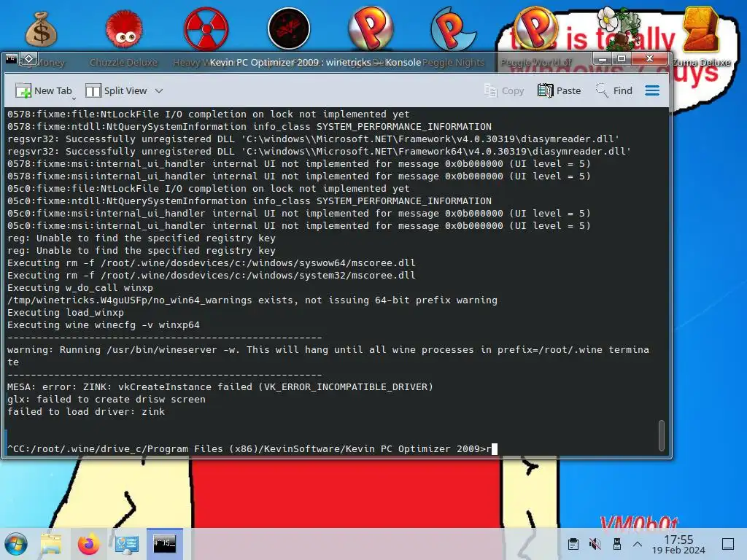Viewport: 747px width, 560px height.
Task: Open the Big Money desktop icon
Action: [x=41, y=38]
